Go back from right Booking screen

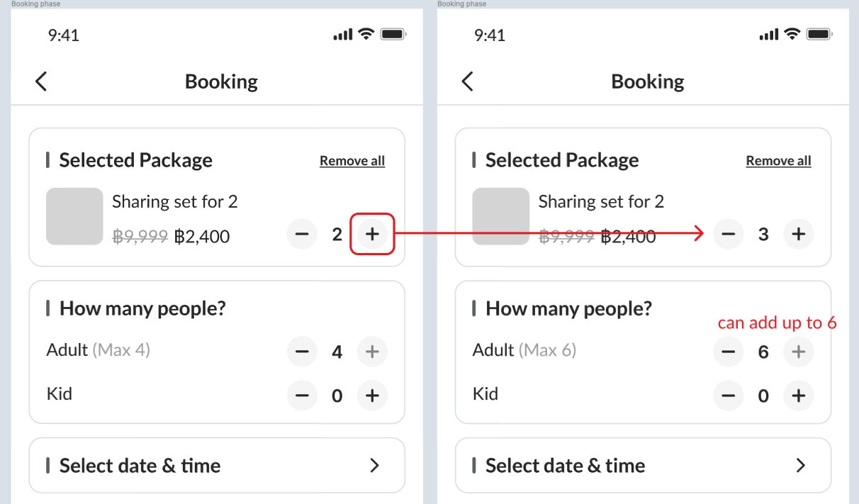click(467, 82)
